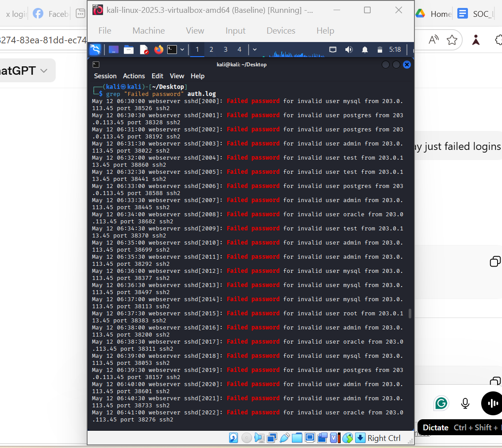Open the terminal View menu
The width and height of the screenshot is (502, 448).
point(177,76)
